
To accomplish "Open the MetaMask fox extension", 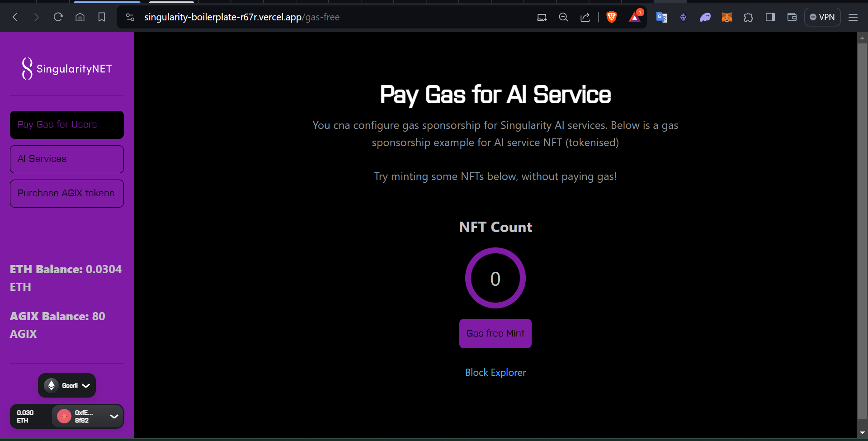I will click(726, 17).
